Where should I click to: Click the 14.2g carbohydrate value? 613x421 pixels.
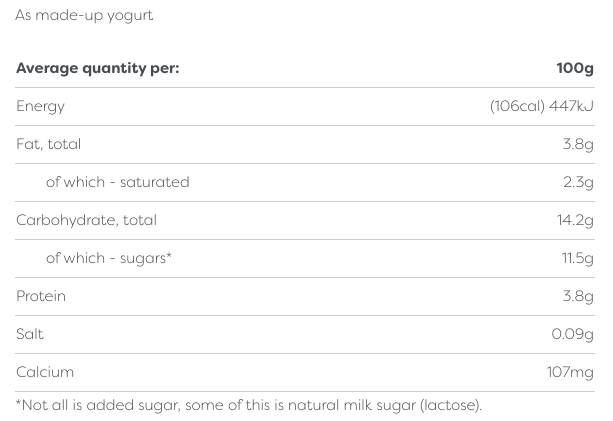pyautogui.click(x=575, y=220)
